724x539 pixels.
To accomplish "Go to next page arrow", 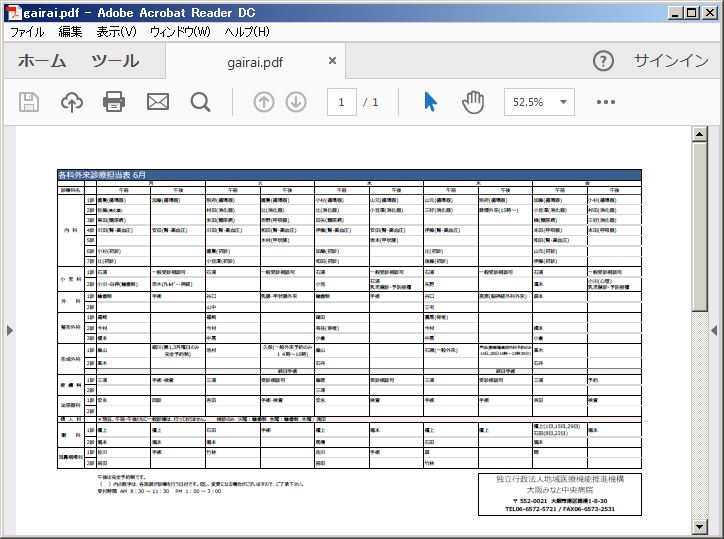I will pyautogui.click(x=296, y=102).
